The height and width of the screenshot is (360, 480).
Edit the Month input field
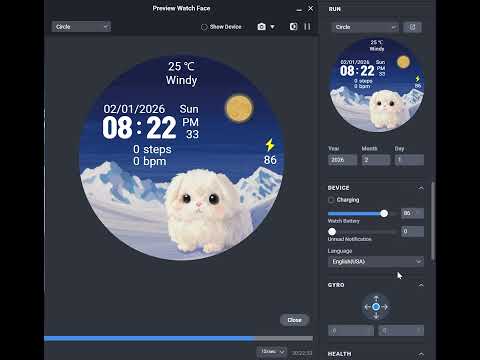click(x=376, y=160)
